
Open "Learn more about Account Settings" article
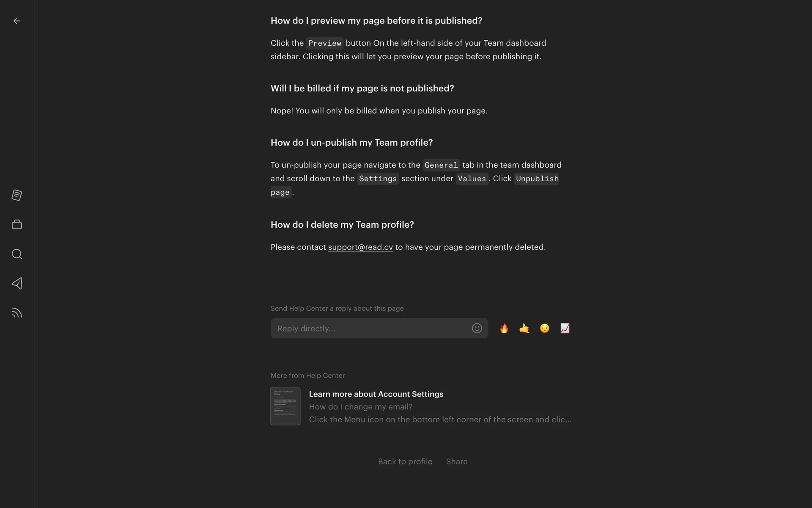click(376, 394)
